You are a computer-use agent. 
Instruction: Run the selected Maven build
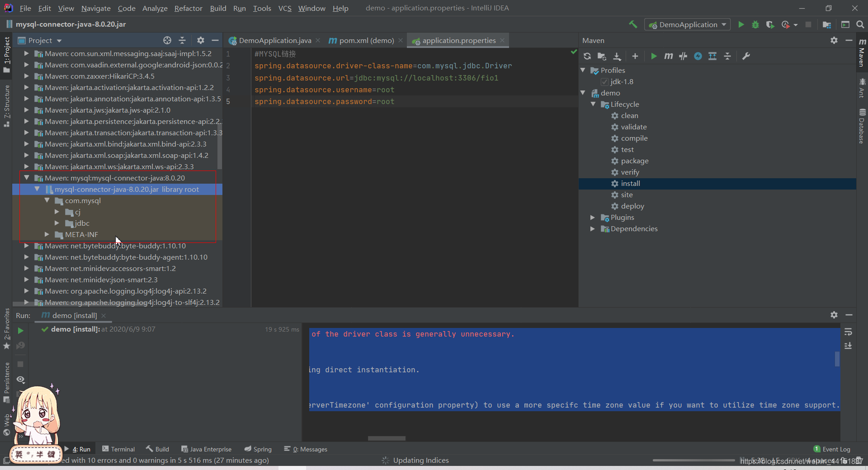[654, 56]
